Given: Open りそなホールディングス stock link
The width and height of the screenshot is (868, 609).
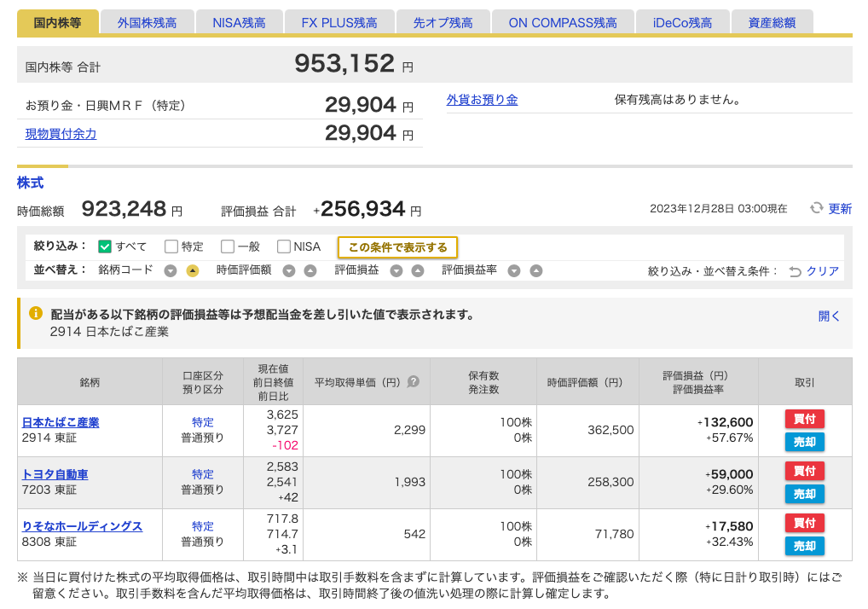Looking at the screenshot, I should 82,526.
